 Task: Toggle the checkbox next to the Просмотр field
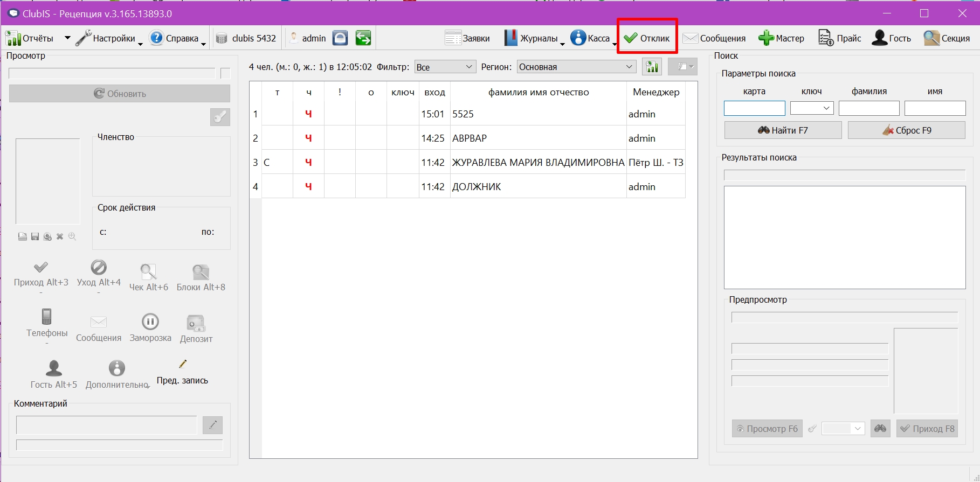226,73
